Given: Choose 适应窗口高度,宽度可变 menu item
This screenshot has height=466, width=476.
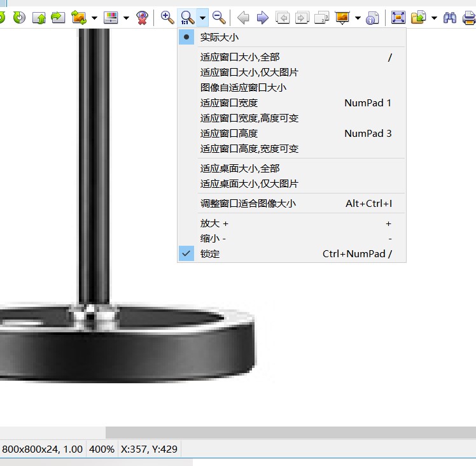Looking at the screenshot, I should (x=291, y=148).
